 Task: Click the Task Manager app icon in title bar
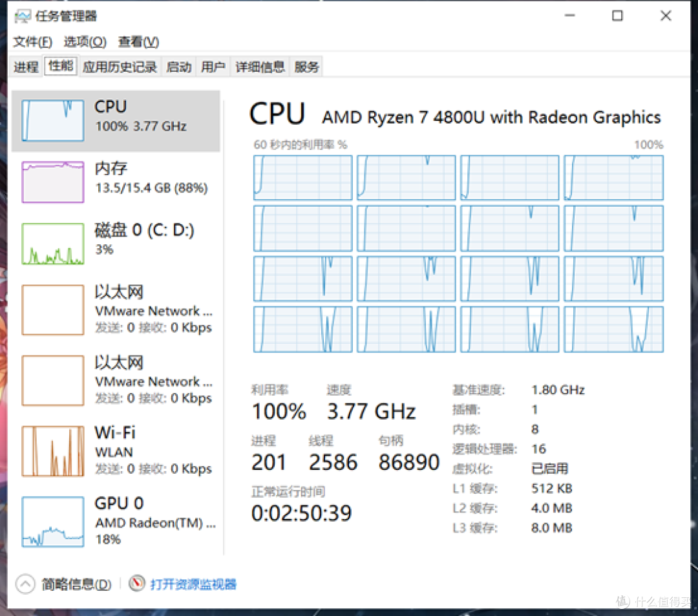22,16
